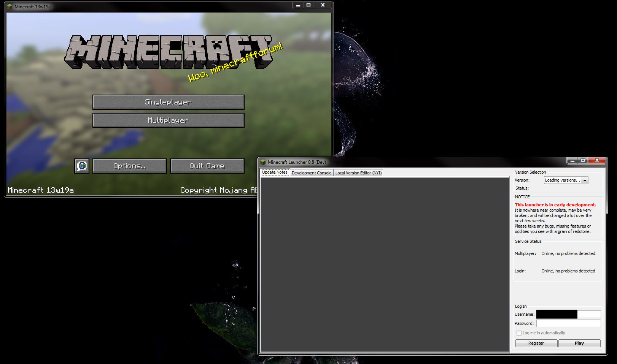Click the Minecraft 13w19a title bar icon
The height and width of the screenshot is (364, 617).
click(10, 6)
